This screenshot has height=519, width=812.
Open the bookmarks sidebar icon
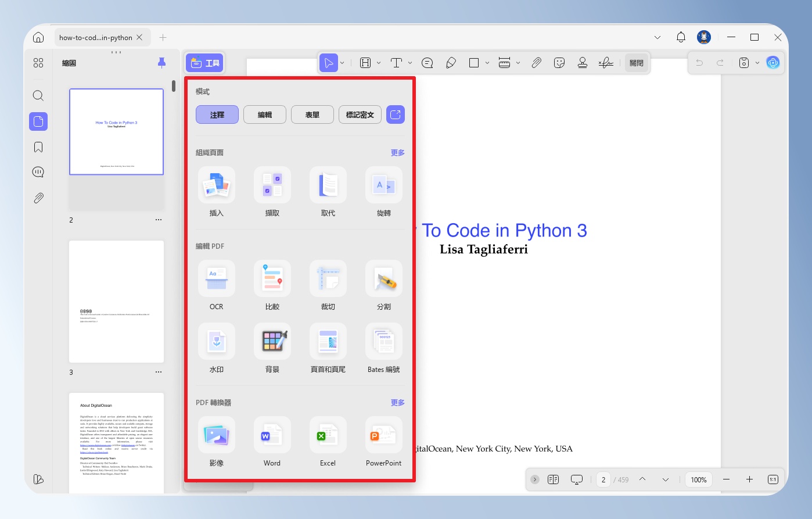(x=38, y=147)
